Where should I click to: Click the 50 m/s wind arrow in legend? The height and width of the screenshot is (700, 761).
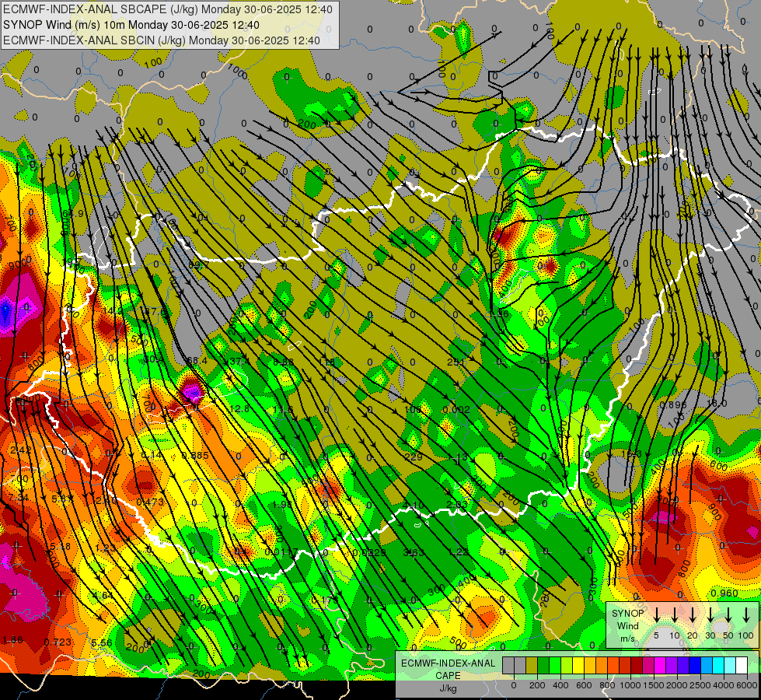tap(728, 614)
